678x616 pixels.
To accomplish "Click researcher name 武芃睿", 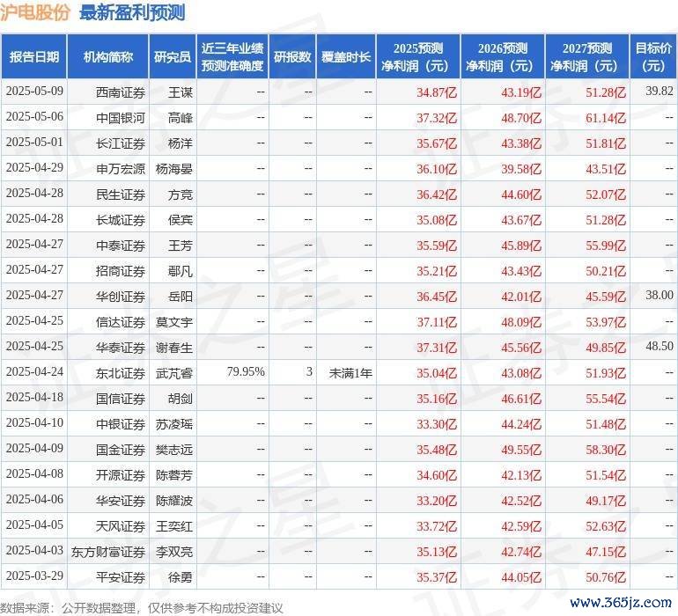I will click(174, 373).
